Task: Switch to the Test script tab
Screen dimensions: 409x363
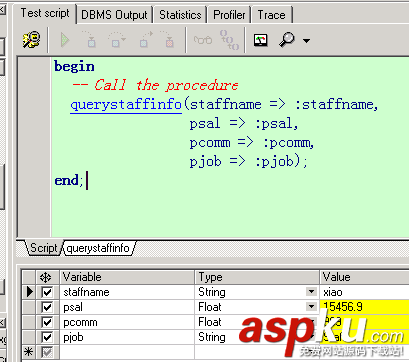Action: [45, 13]
